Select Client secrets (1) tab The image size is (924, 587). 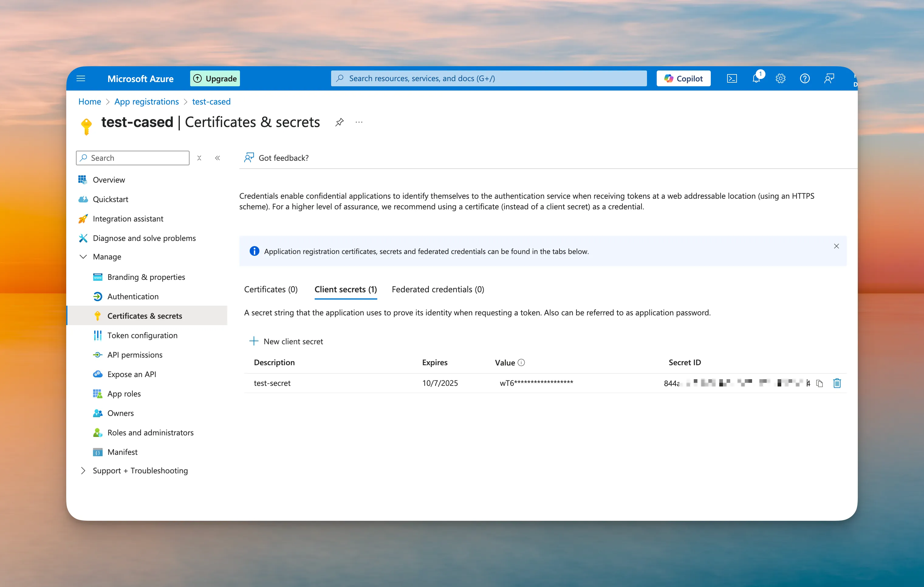click(x=345, y=289)
